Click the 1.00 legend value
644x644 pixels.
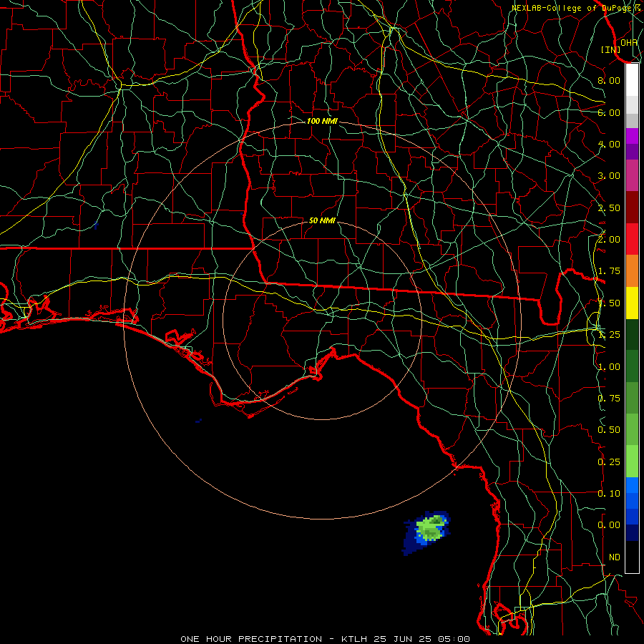(609, 367)
